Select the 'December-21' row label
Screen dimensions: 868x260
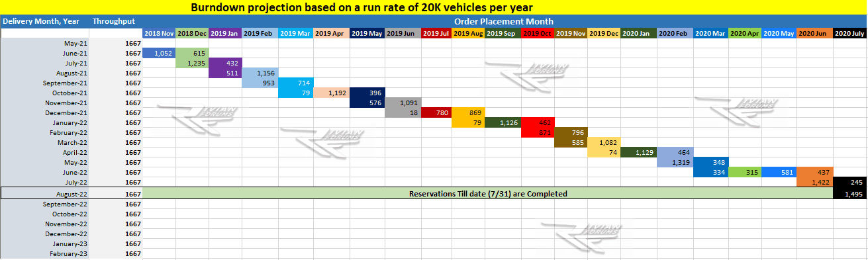point(44,112)
